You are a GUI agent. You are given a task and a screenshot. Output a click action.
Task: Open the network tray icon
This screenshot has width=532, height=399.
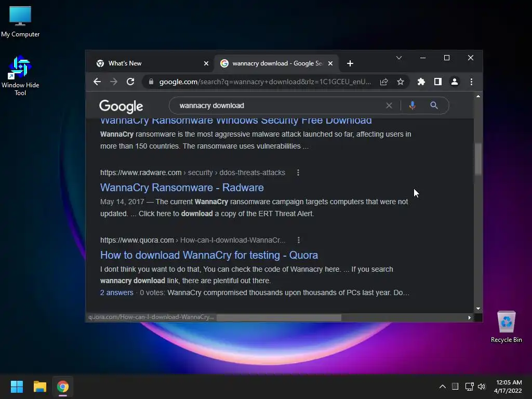click(470, 387)
